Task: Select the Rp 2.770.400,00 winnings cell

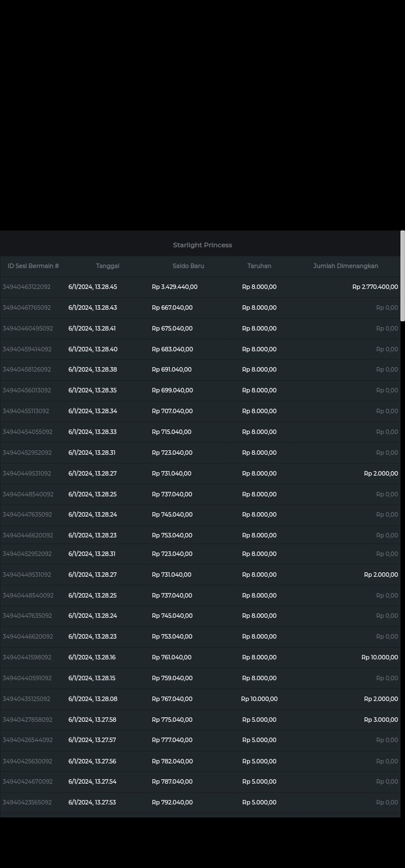Action: (x=375, y=287)
